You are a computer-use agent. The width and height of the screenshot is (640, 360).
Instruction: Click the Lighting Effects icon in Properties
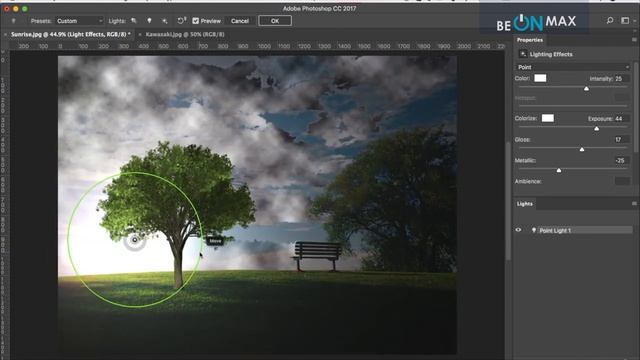click(x=523, y=54)
